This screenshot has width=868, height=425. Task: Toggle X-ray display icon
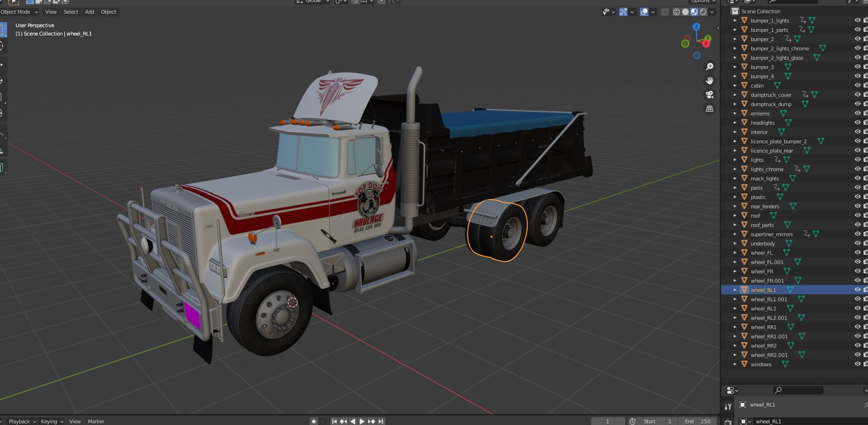point(665,12)
